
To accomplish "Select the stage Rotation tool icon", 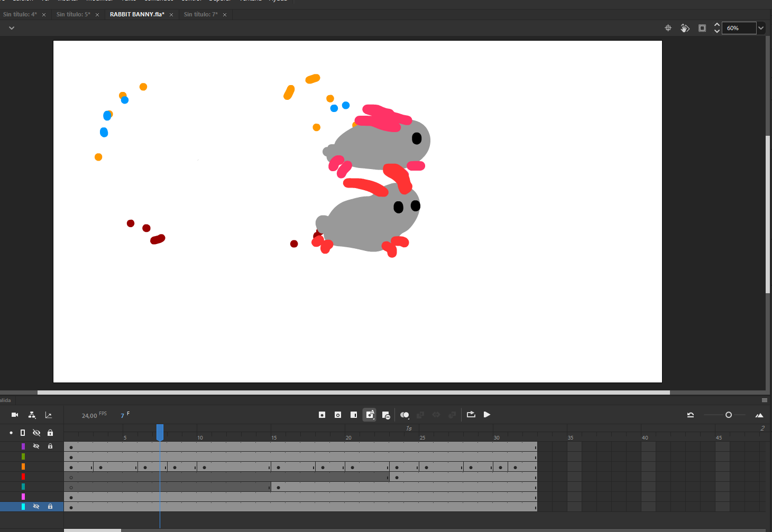I will click(x=685, y=28).
